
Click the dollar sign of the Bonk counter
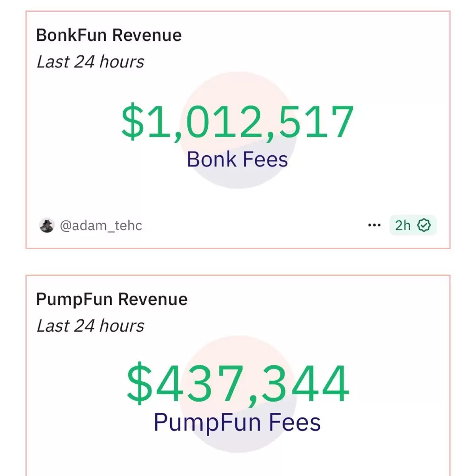click(132, 121)
